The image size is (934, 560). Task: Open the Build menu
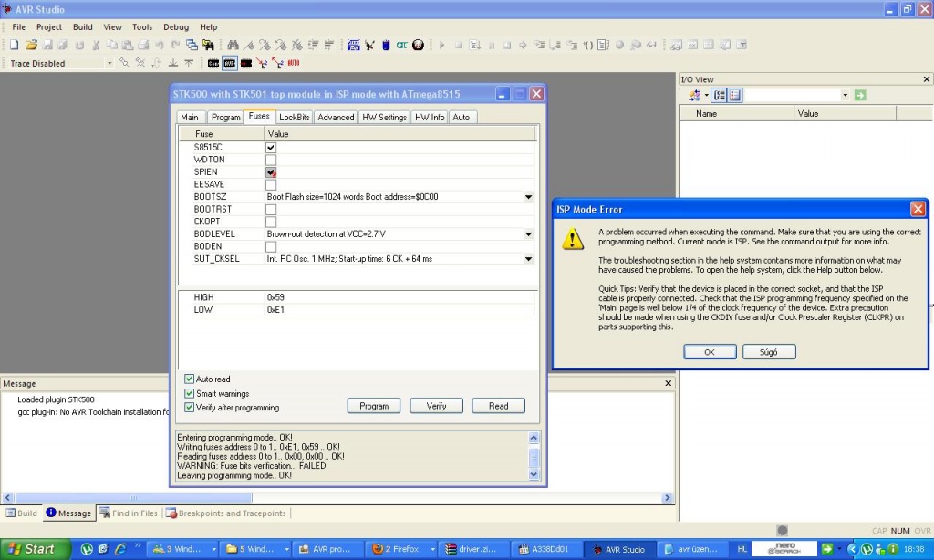(x=83, y=26)
